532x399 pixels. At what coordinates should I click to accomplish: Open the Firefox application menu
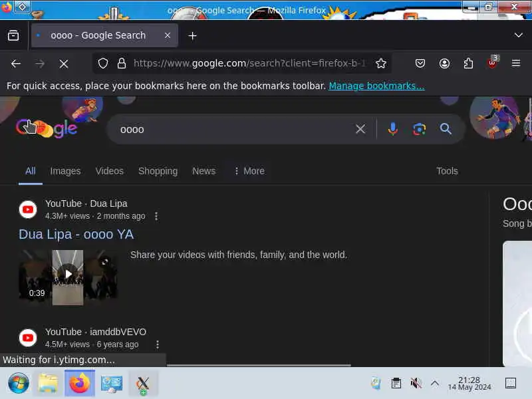516,63
